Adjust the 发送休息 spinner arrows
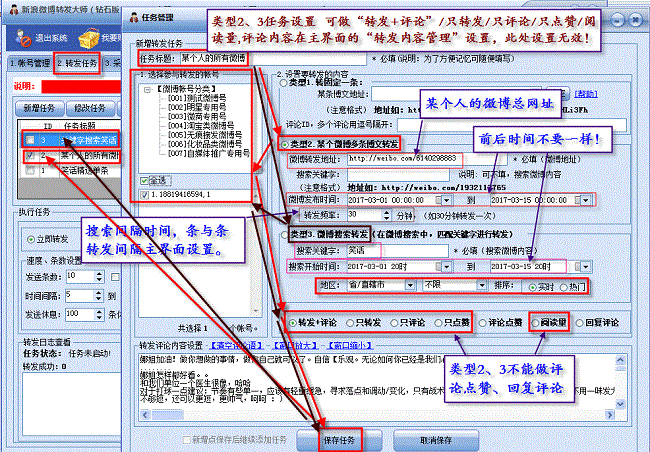This screenshot has height=452, width=650. coord(99,314)
